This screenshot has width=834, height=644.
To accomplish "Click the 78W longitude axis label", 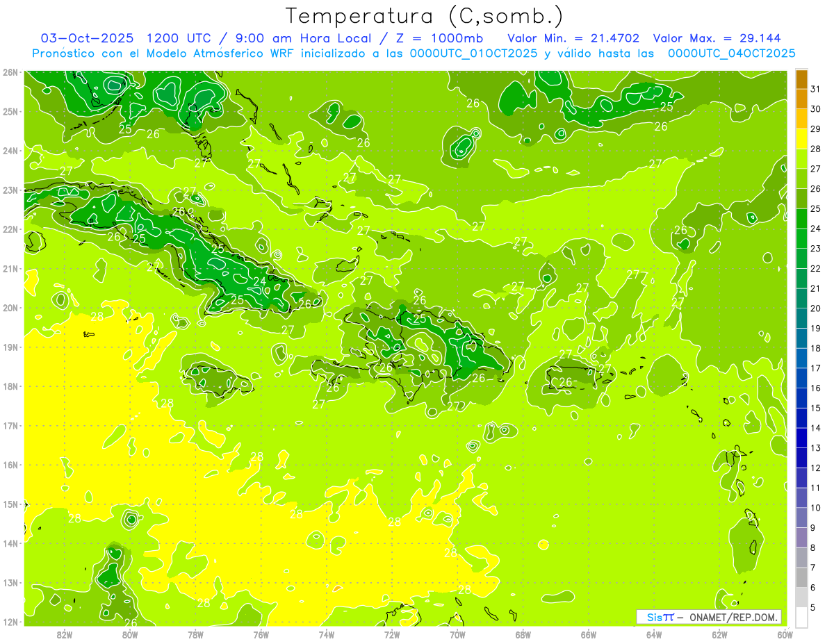I will 195,634.
